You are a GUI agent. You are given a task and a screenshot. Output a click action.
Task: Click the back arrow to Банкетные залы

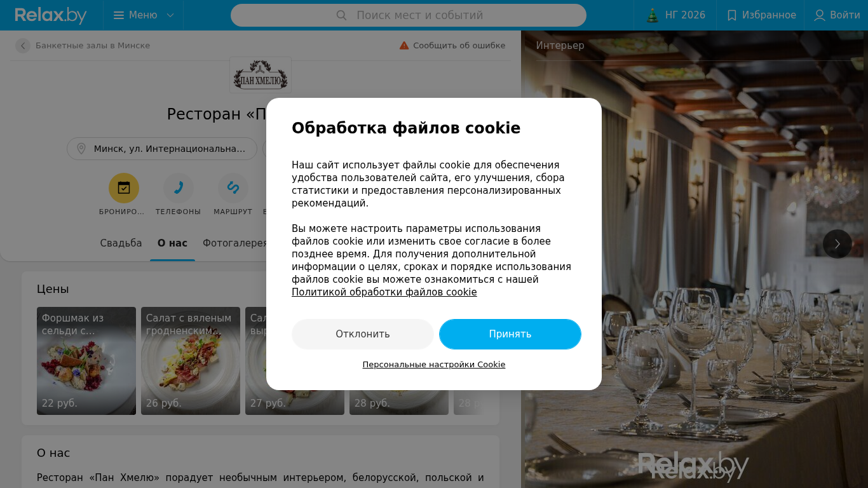23,46
